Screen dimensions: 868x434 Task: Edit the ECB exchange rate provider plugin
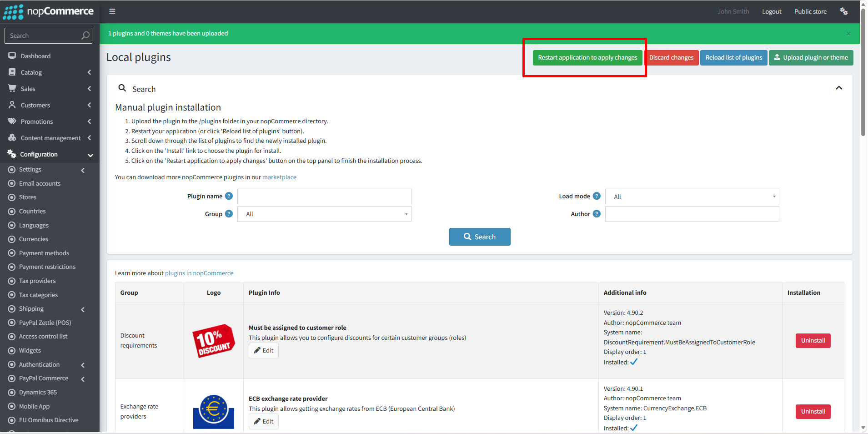(x=264, y=422)
